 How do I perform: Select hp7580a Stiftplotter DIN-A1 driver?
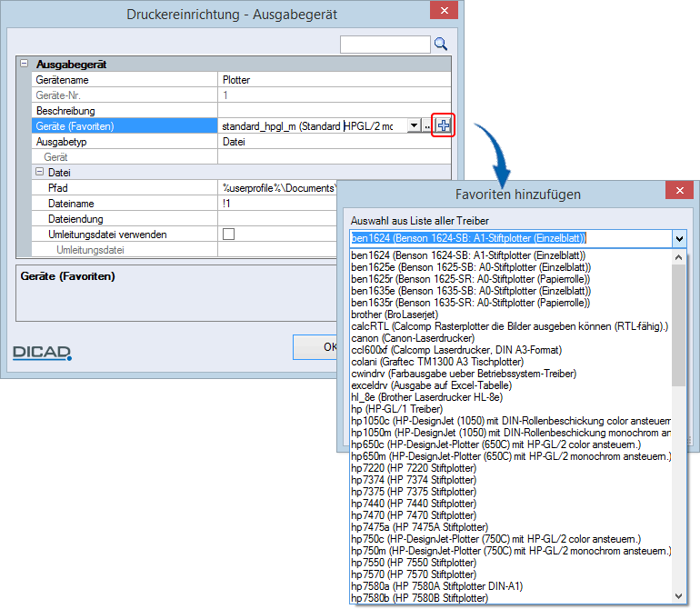tap(511, 586)
